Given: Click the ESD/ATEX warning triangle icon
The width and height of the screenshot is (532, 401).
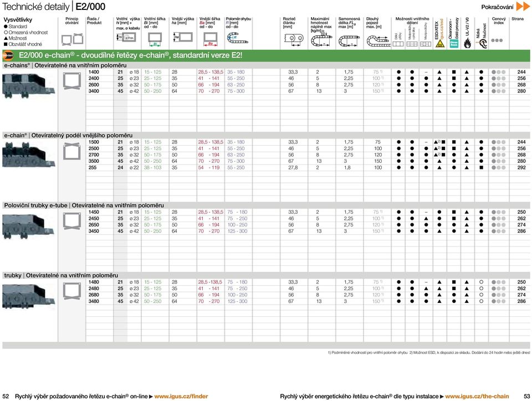Looking at the screenshot, I should (439, 44).
